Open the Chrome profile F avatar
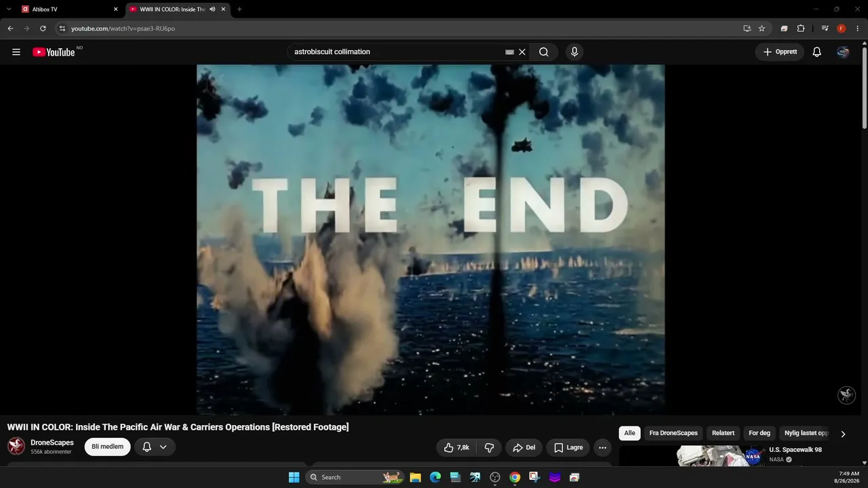 (x=842, y=28)
